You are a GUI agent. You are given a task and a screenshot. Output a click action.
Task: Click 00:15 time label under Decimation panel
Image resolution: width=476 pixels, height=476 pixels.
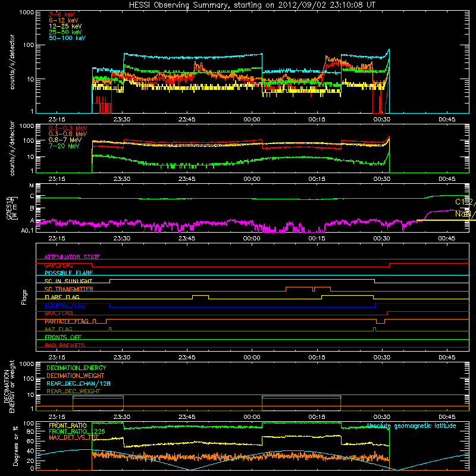pos(317,417)
